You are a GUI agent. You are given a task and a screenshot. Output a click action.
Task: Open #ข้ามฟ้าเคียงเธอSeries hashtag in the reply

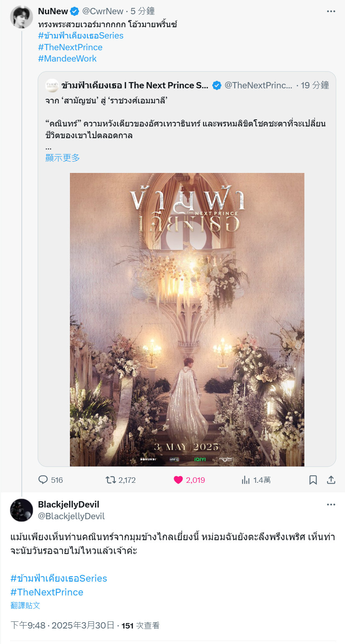click(59, 578)
